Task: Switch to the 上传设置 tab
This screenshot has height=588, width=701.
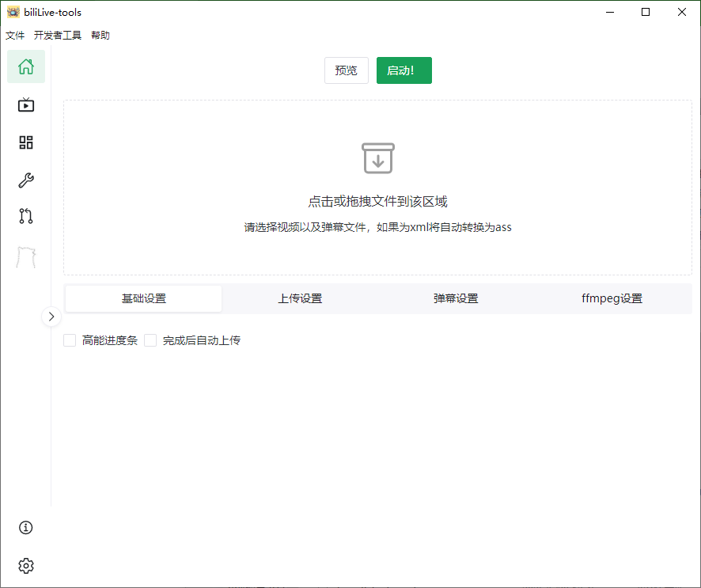Action: pos(300,298)
